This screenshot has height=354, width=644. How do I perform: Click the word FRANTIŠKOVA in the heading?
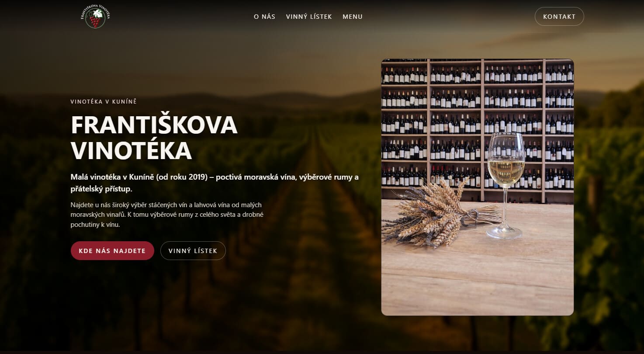(154, 125)
